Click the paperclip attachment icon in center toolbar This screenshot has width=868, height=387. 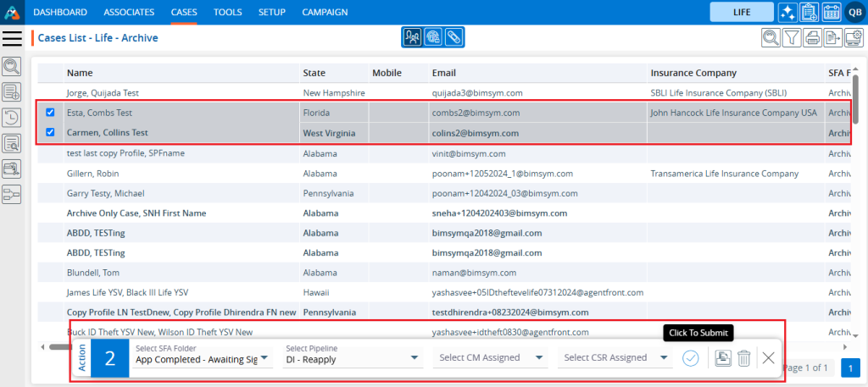point(454,37)
